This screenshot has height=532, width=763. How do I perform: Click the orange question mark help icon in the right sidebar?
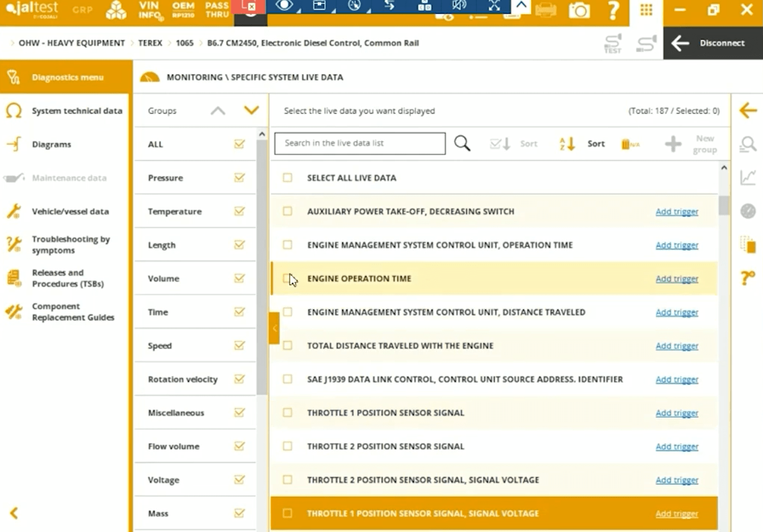(x=748, y=278)
